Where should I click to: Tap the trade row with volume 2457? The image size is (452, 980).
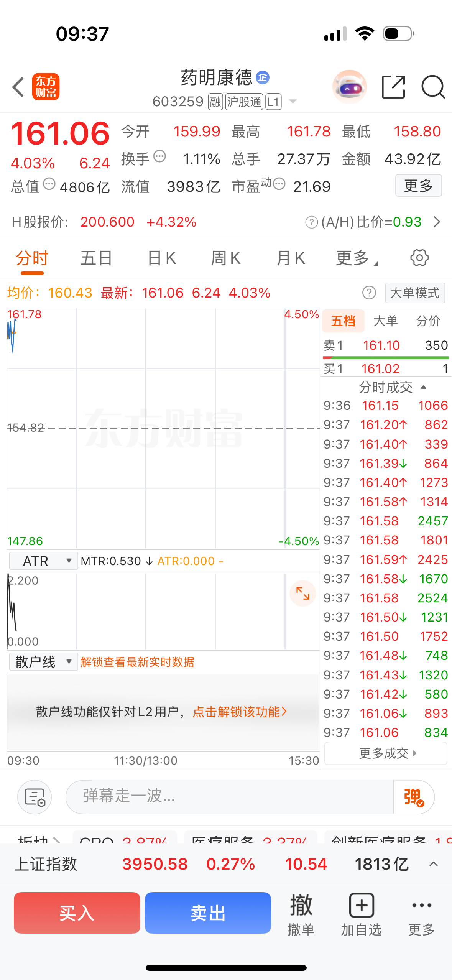386,521
